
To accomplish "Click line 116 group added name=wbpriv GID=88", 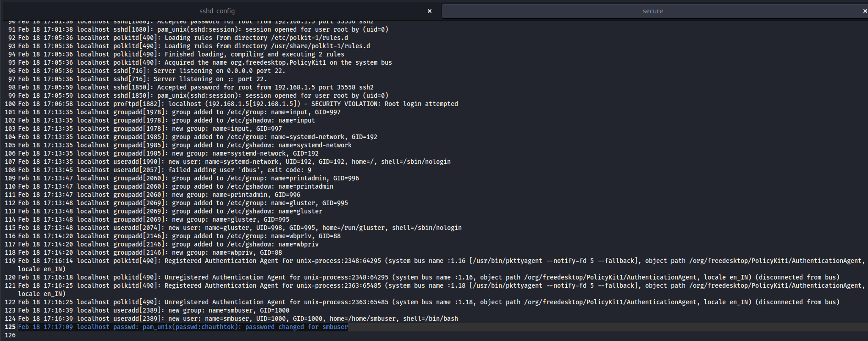I will (179, 236).
